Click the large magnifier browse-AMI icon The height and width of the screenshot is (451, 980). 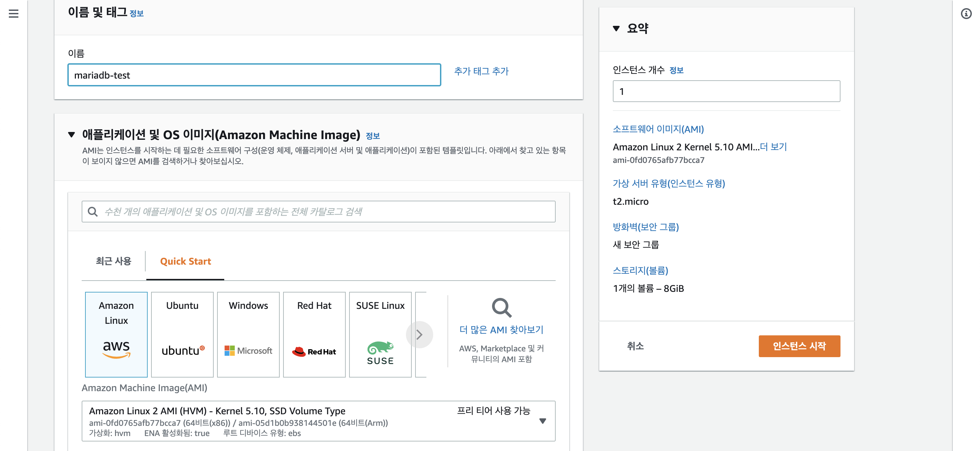click(502, 307)
